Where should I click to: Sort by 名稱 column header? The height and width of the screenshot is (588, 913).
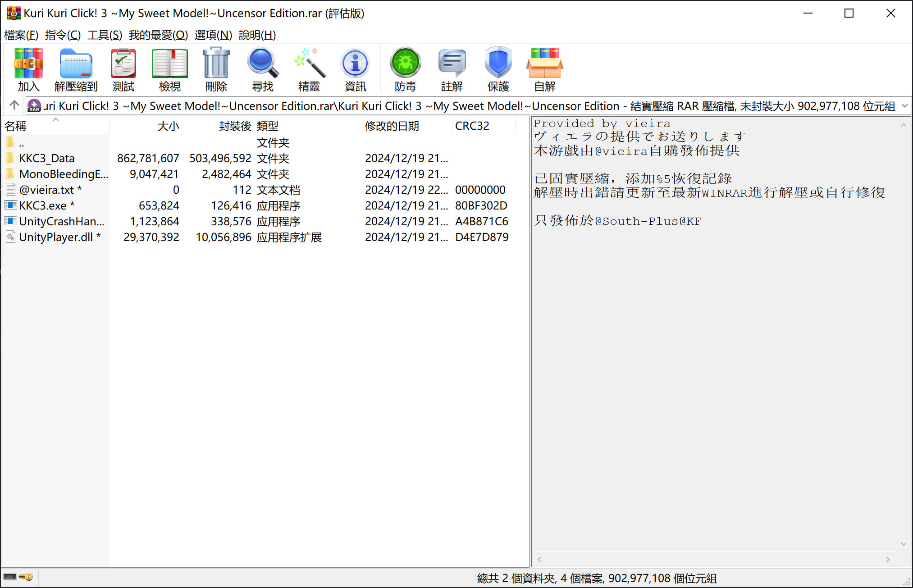15,126
